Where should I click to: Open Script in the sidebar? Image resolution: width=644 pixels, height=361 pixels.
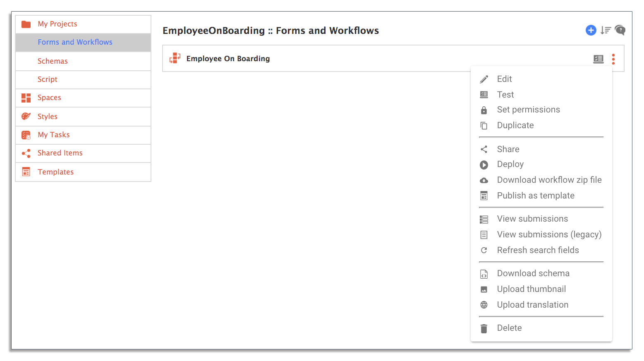(x=83, y=79)
